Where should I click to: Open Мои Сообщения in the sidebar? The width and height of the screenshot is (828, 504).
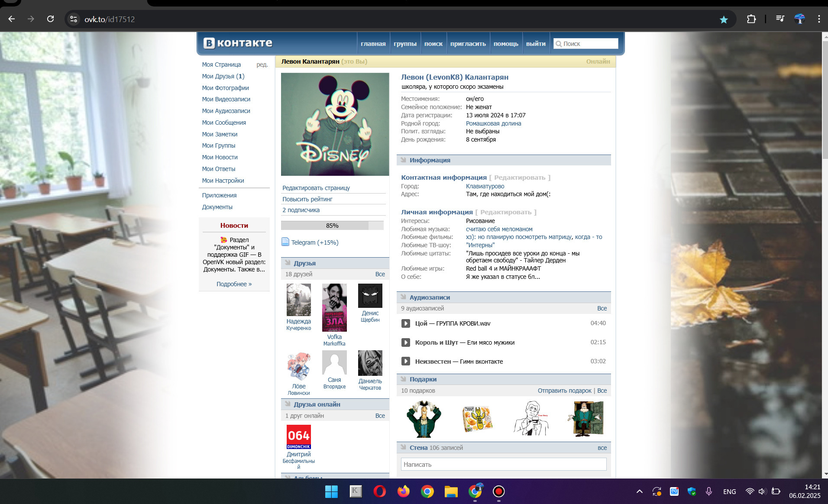(224, 123)
